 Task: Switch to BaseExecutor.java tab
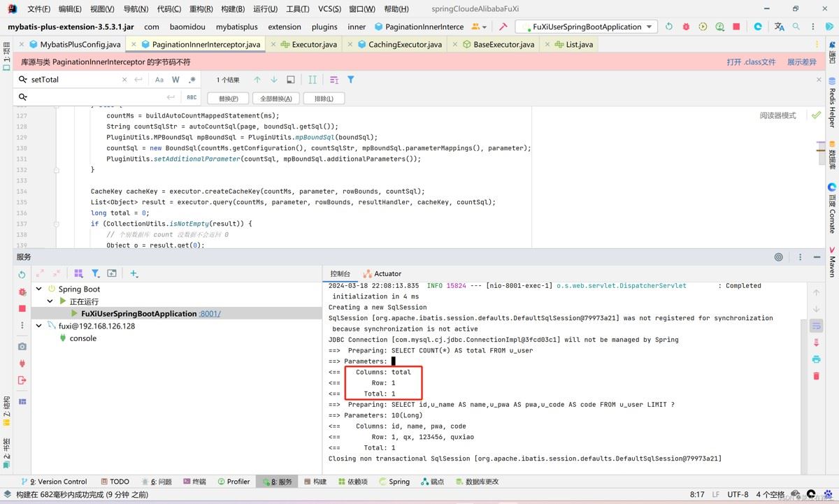coord(499,44)
